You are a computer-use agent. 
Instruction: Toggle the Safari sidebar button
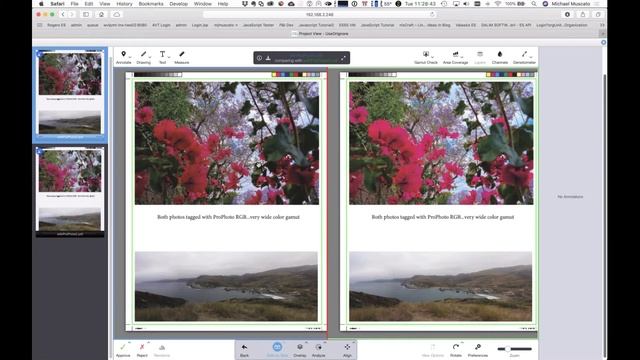click(86, 14)
